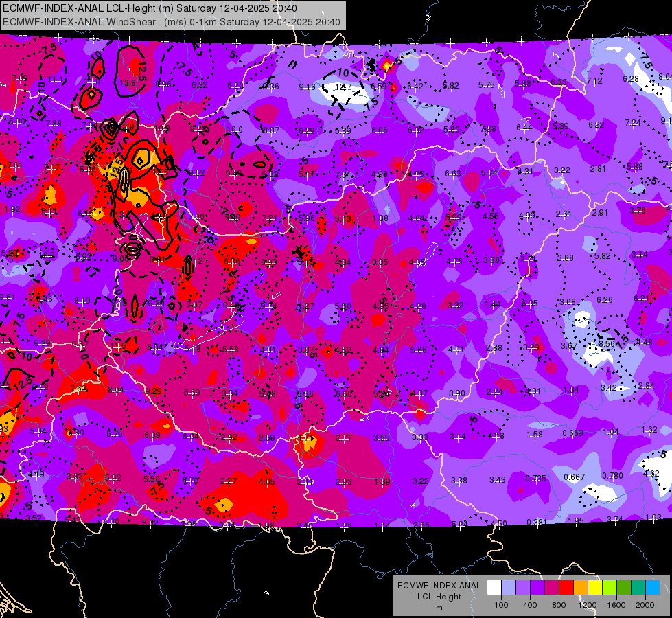Image resolution: width=672 pixels, height=618 pixels.
Task: Click the wind shear value '9.16'
Action: pos(307,87)
